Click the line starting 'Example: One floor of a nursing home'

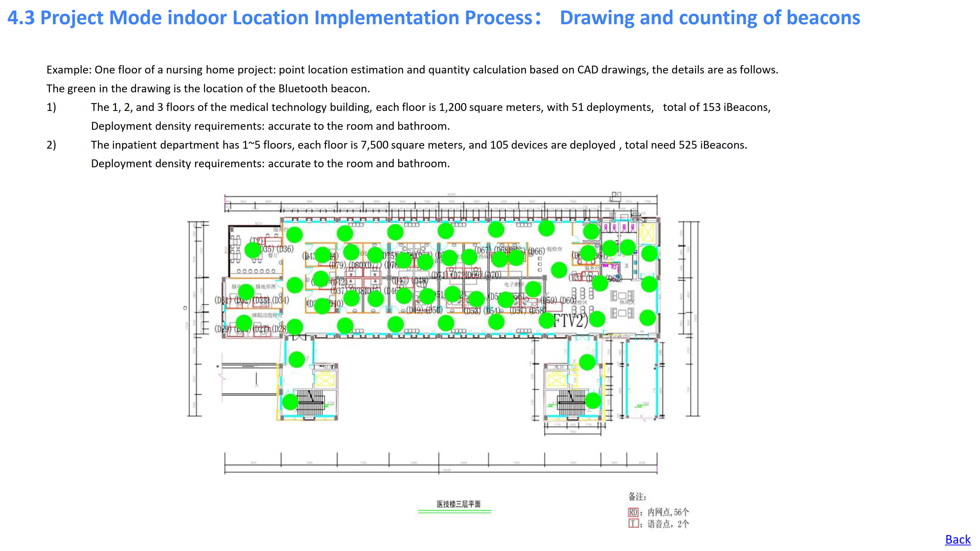(x=412, y=70)
